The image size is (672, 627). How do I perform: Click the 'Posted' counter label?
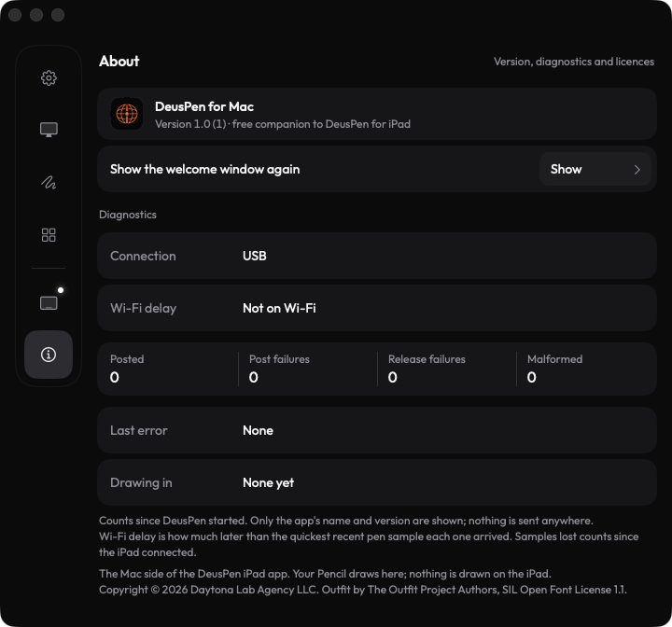pos(127,359)
